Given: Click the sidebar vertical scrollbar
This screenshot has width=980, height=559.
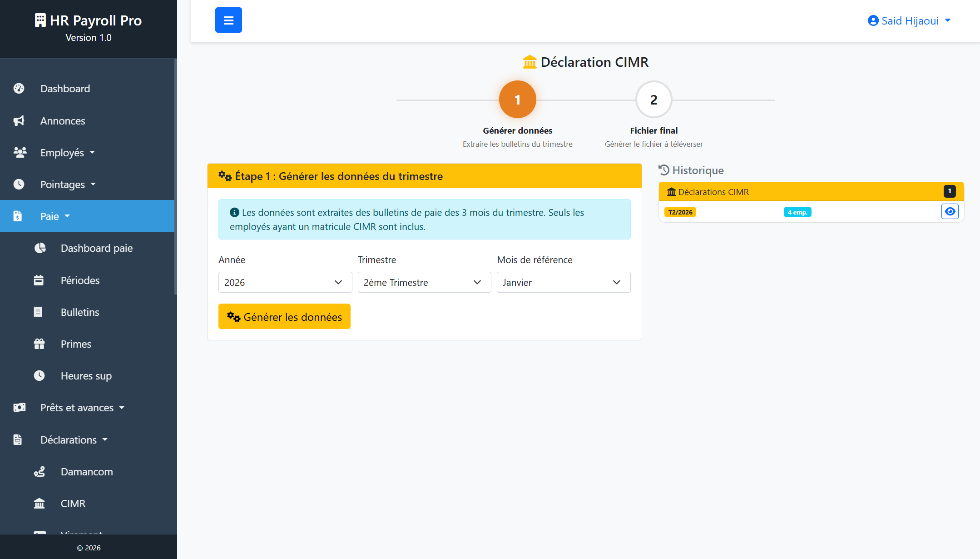Looking at the screenshot, I should click(175, 177).
